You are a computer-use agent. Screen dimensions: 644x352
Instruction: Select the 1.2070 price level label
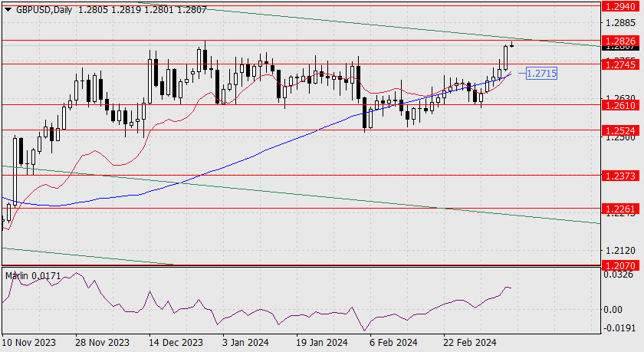[620, 265]
